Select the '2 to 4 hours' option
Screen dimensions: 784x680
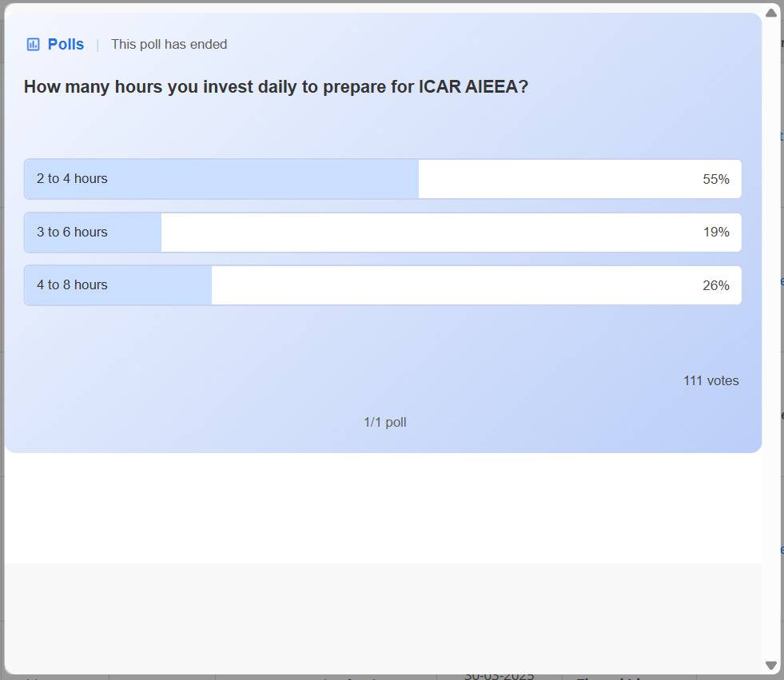[x=72, y=179]
